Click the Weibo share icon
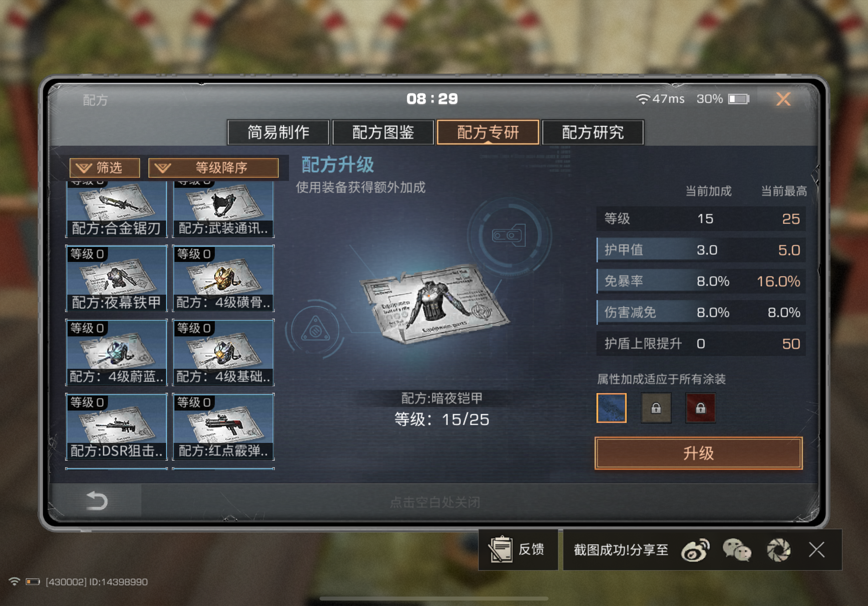The image size is (868, 606). [x=695, y=550]
